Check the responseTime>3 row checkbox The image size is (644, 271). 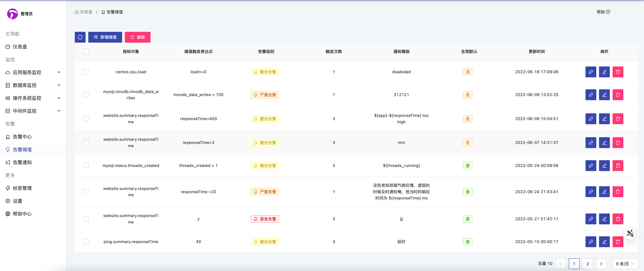(86, 142)
